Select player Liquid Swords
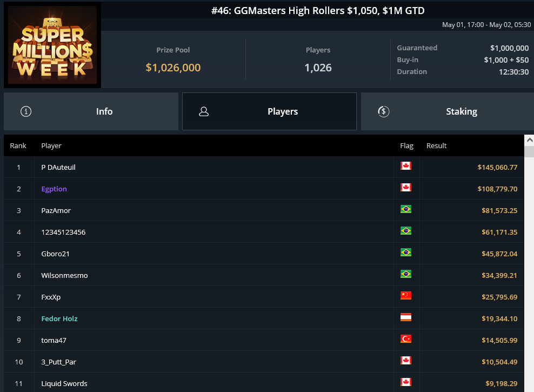The height and width of the screenshot is (392, 534). 64,383
